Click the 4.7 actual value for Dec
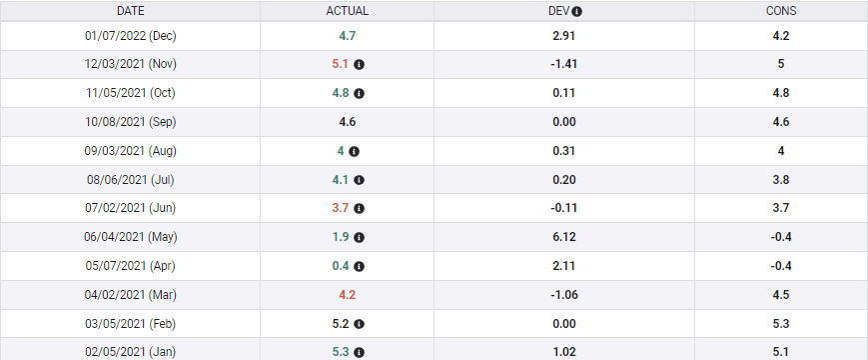The image size is (868, 360). coord(347,36)
